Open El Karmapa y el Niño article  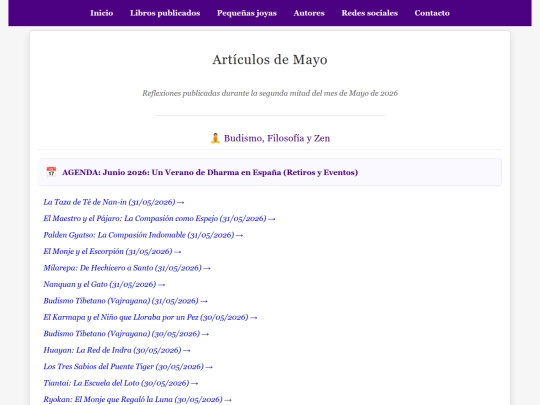point(150,317)
